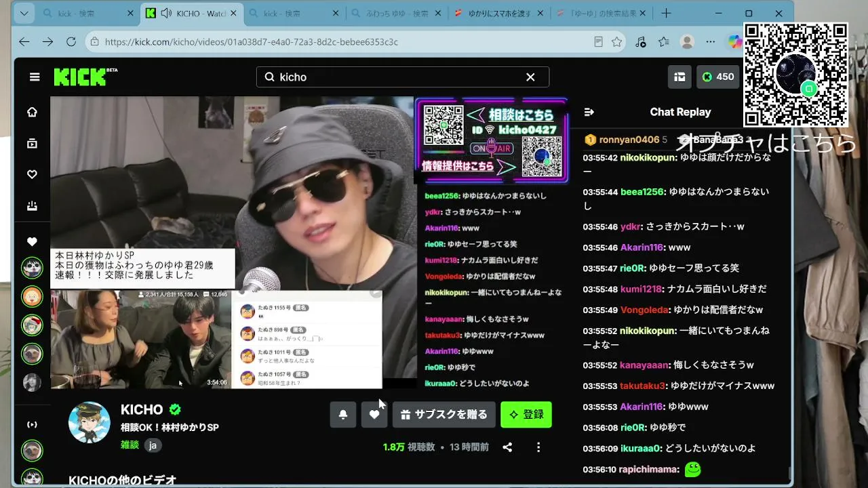Add this page to favorites with the star
868x488 pixels.
(616, 42)
